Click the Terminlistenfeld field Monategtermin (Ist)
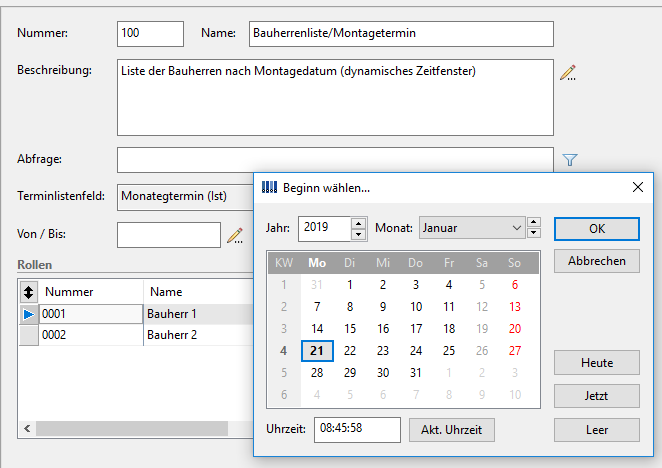Screen dimensions: 662x468 (x=186, y=197)
